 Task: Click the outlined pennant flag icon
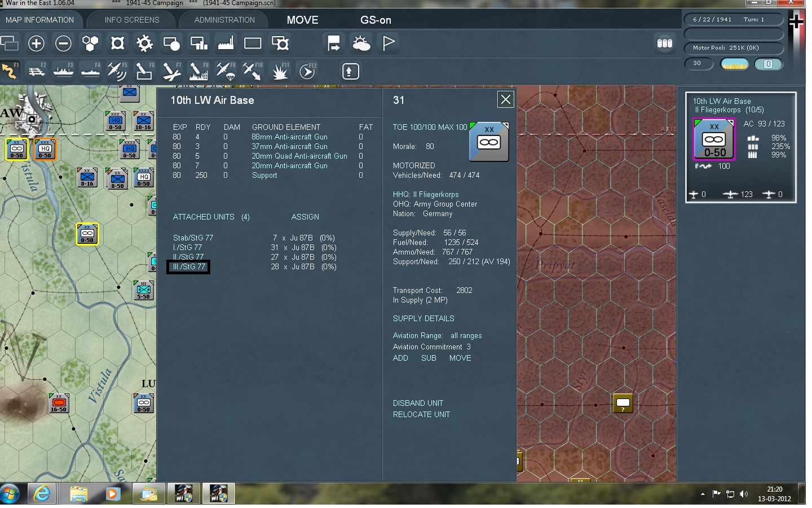(389, 43)
